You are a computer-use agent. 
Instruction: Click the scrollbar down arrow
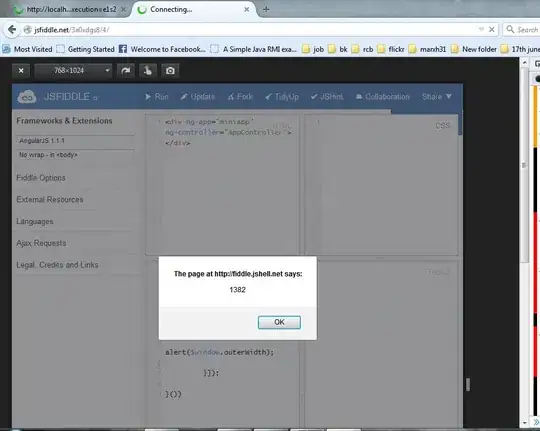(524, 422)
